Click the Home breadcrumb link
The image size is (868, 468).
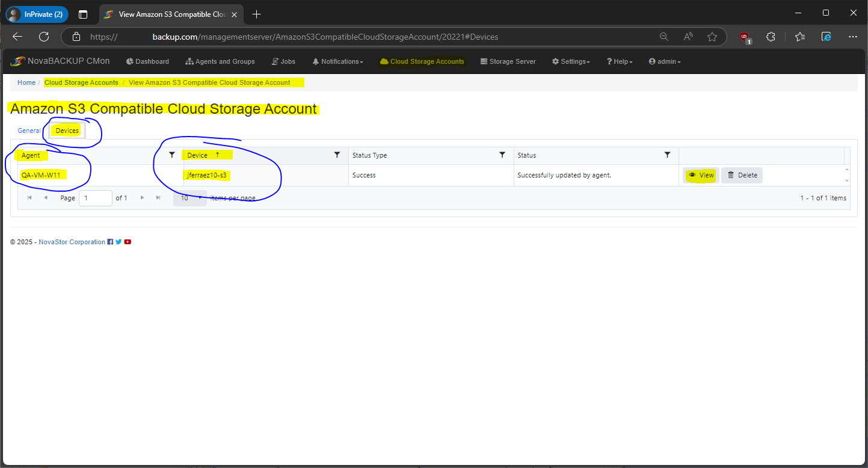(26, 82)
